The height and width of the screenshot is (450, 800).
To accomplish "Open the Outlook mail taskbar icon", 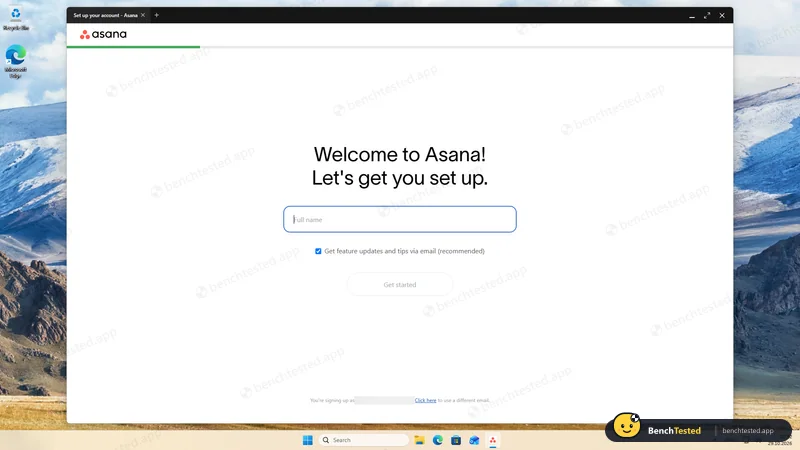I will (x=474, y=440).
